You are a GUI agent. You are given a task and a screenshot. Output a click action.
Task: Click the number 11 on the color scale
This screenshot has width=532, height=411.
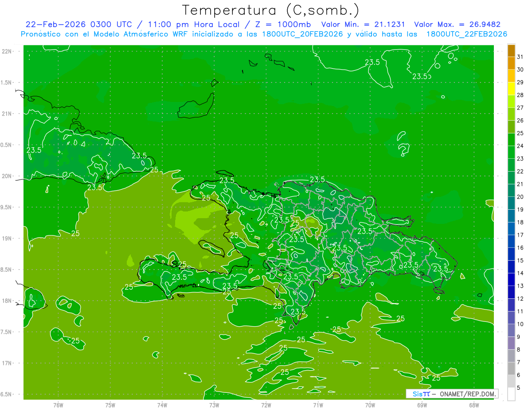point(520,311)
